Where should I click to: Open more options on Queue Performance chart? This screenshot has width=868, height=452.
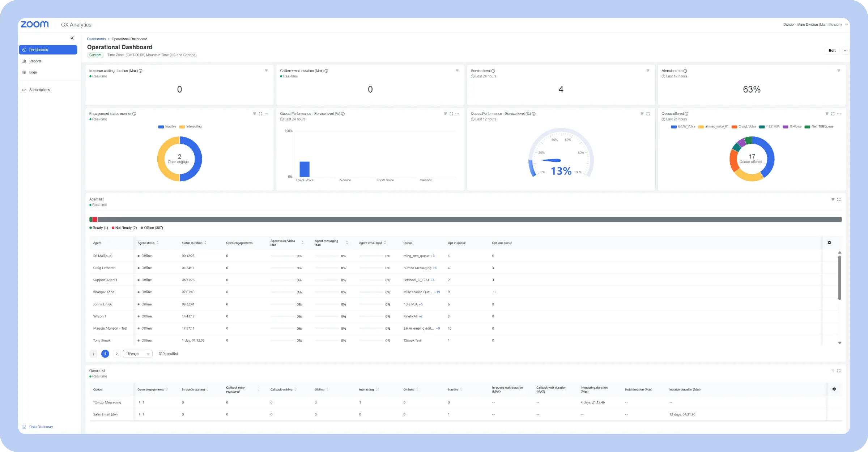click(x=458, y=114)
